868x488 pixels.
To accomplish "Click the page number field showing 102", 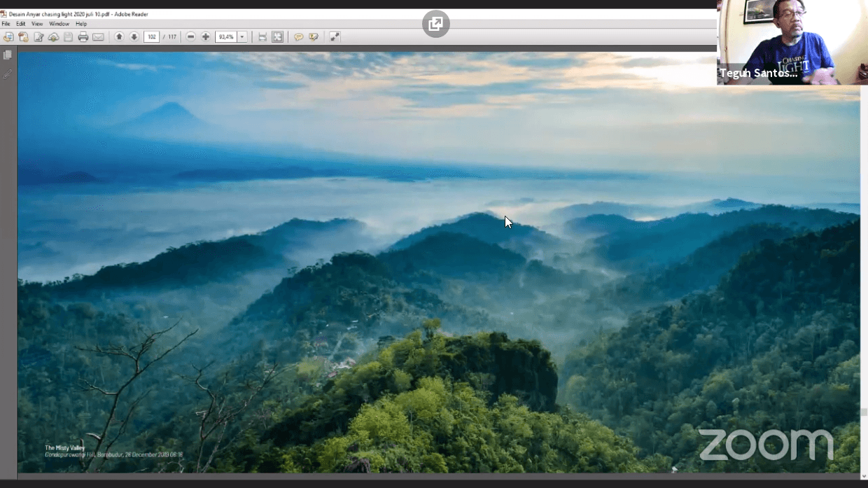I will coord(151,37).
